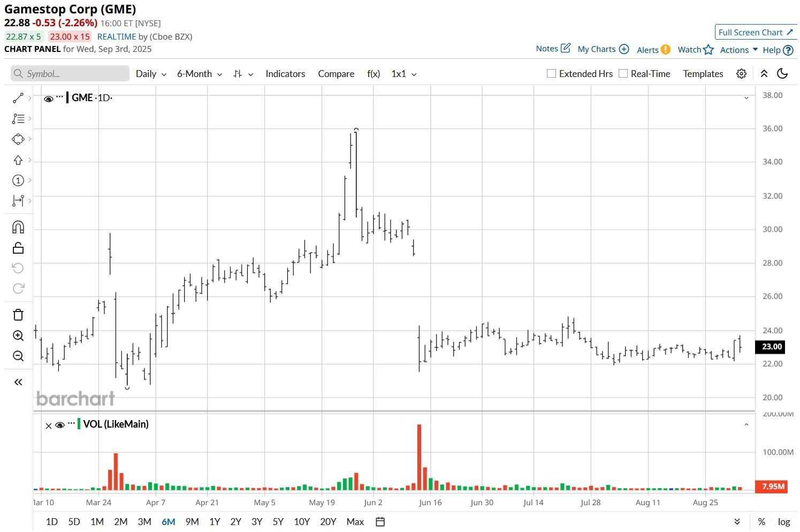Open chart settings gear
Image resolution: width=800 pixels, height=532 pixels.
tap(741, 74)
